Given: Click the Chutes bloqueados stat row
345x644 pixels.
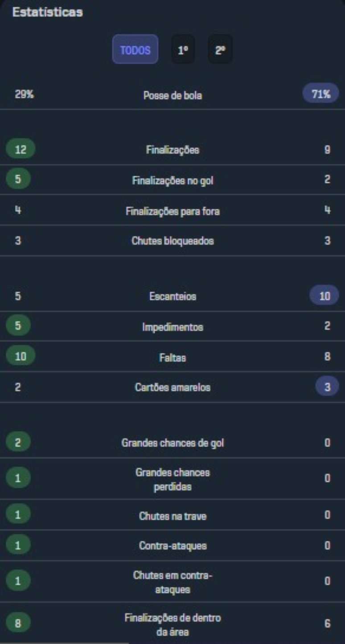Looking at the screenshot, I should pyautogui.click(x=172, y=240).
